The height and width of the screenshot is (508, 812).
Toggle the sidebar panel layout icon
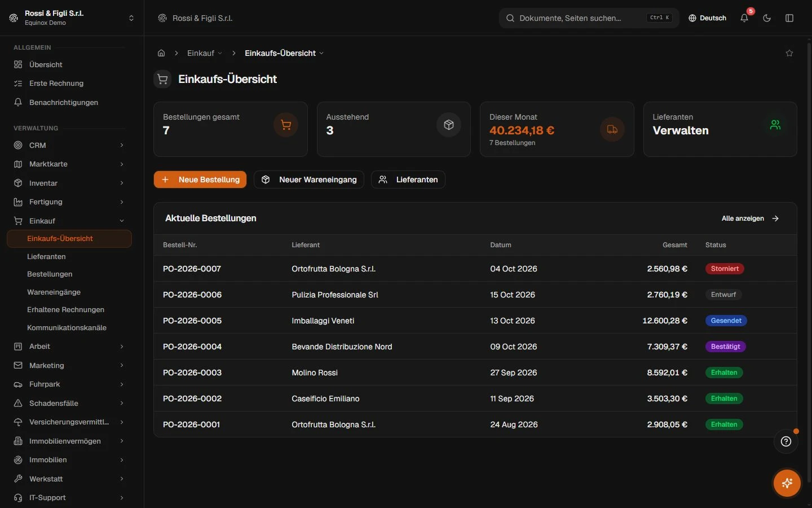[789, 18]
